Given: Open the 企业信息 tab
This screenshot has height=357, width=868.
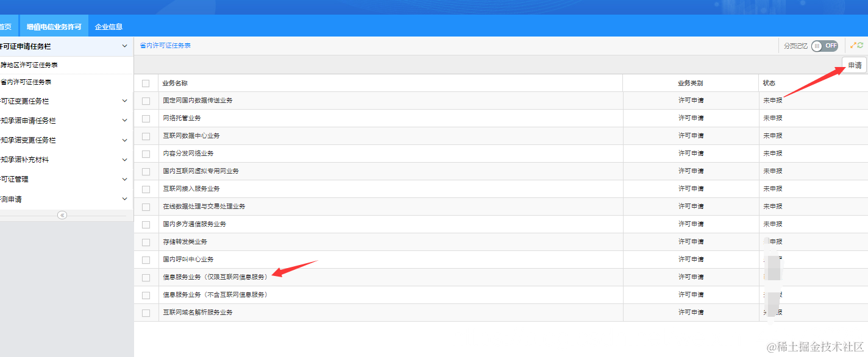Looking at the screenshot, I should tap(108, 26).
